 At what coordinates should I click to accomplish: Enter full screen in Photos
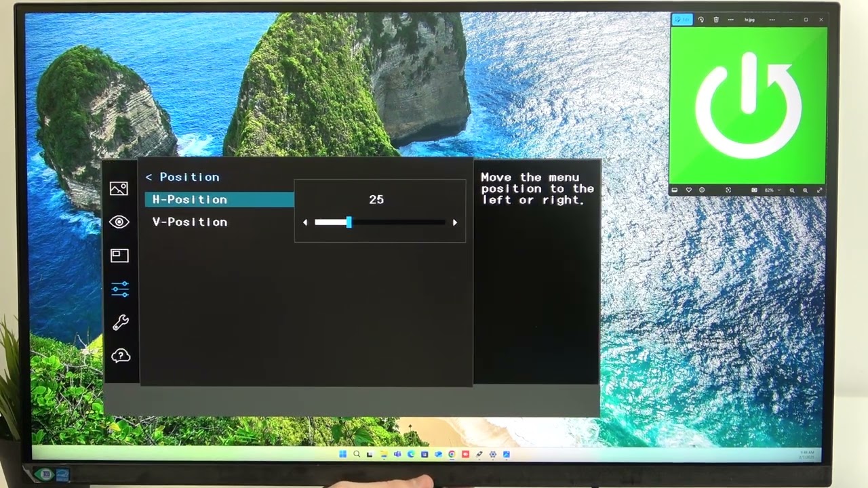coord(819,190)
